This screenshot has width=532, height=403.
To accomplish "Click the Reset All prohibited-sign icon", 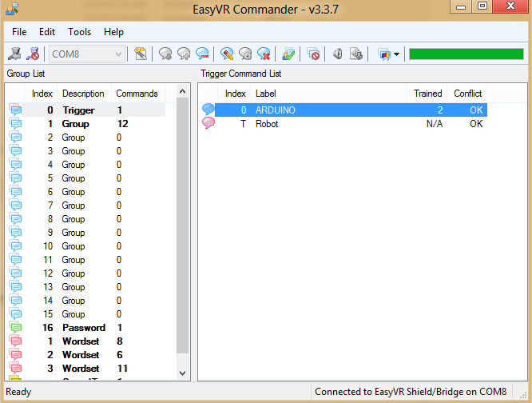I will coord(313,54).
